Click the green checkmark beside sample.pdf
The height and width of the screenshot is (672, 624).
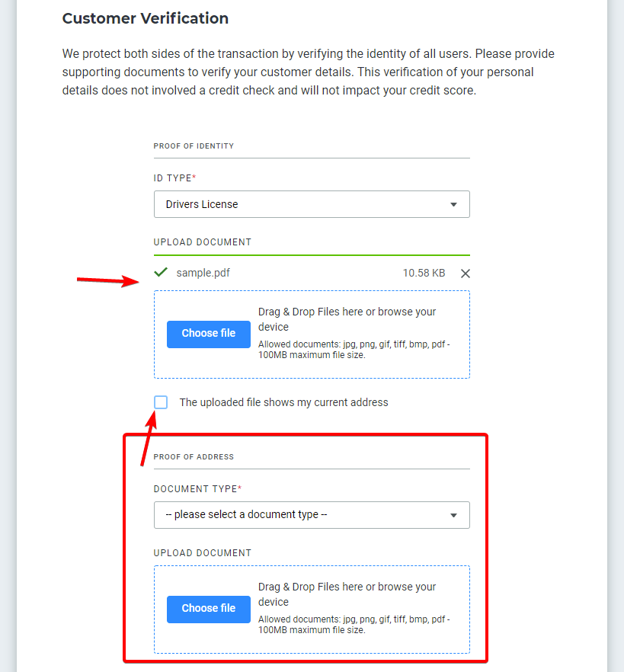coord(161,272)
